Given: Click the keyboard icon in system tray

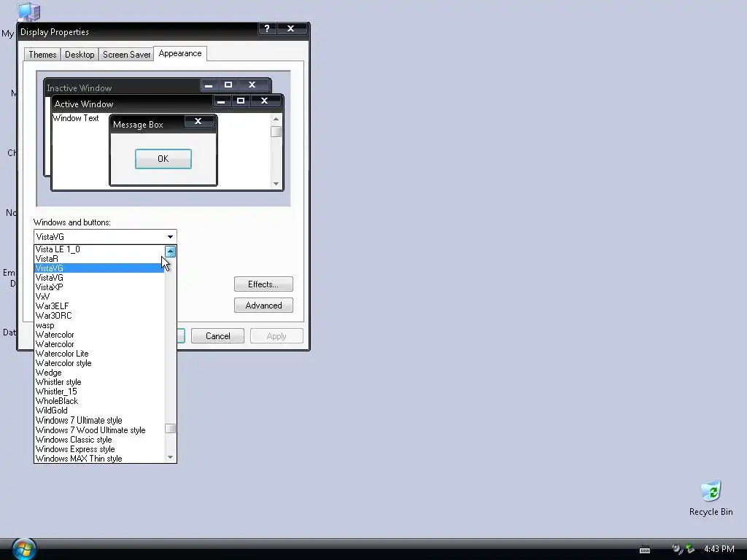Looking at the screenshot, I should (x=645, y=550).
